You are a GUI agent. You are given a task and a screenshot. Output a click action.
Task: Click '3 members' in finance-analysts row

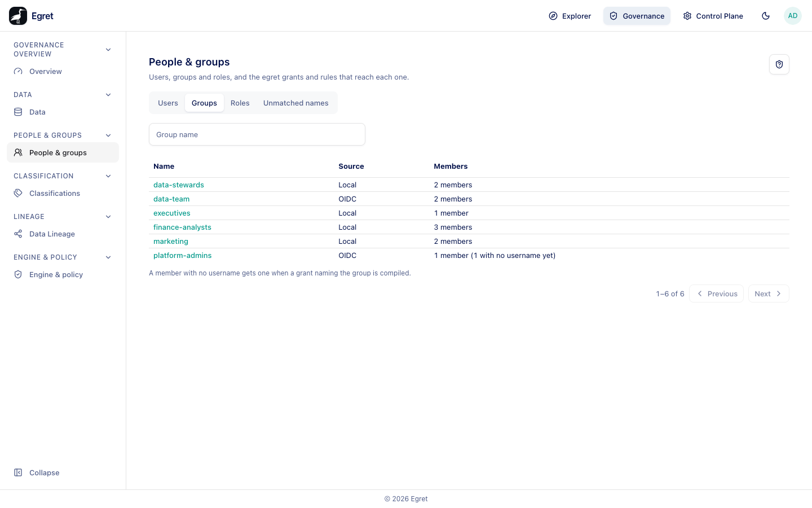[453, 227]
